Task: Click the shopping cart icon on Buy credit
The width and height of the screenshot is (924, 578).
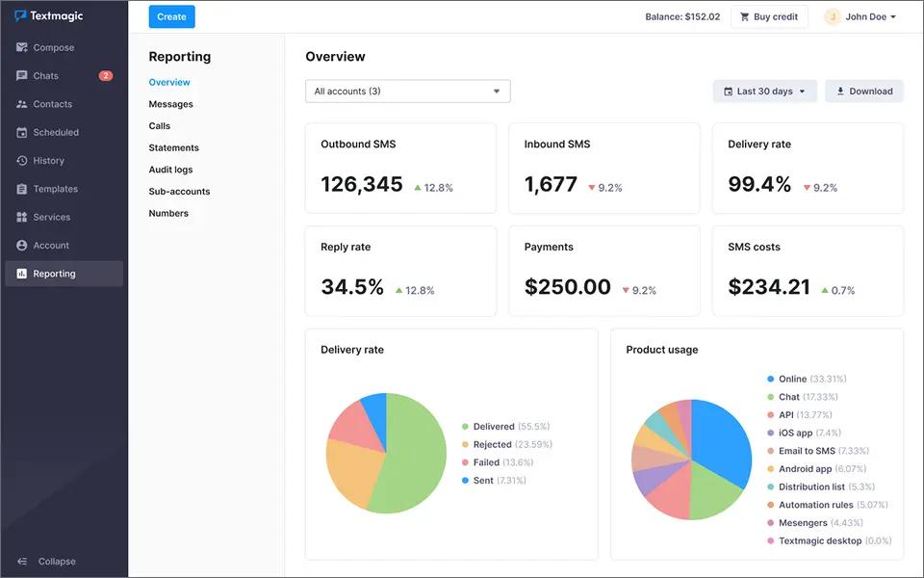Action: pyautogui.click(x=744, y=16)
